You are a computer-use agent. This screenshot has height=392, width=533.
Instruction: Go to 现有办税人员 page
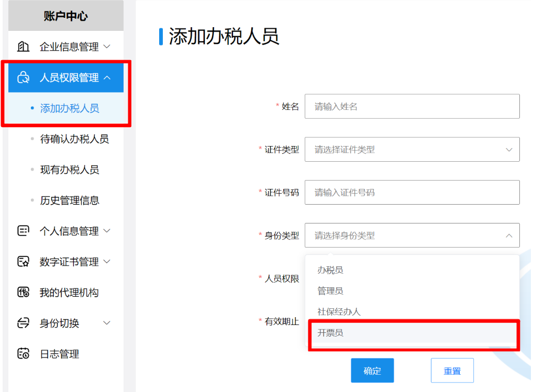point(70,170)
